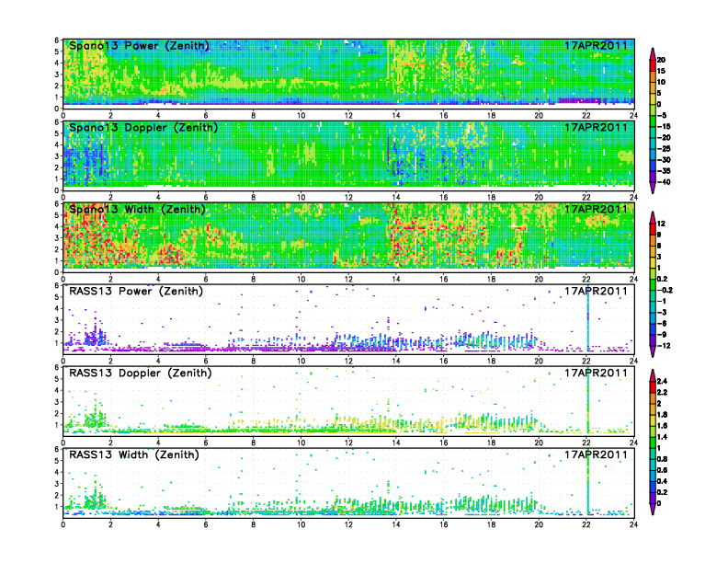Click the "8" hour tick below RASS13 Doppler panel
This screenshot has width=728, height=563.
pyautogui.click(x=254, y=442)
